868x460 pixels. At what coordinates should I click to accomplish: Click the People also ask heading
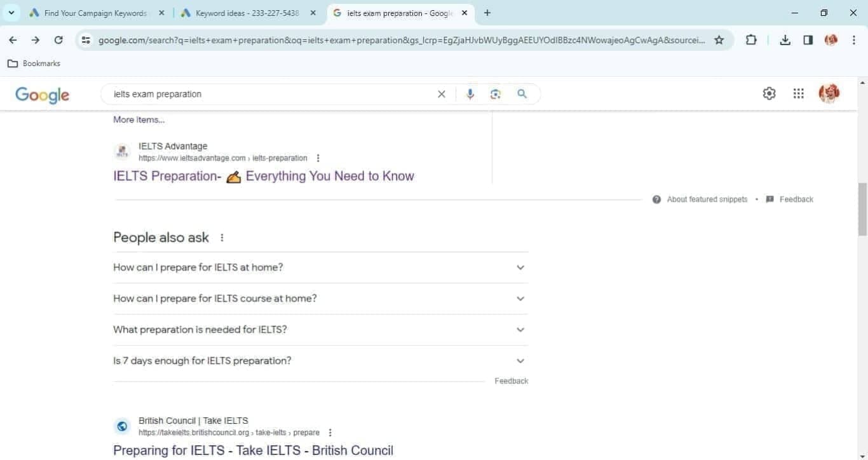[x=161, y=238]
